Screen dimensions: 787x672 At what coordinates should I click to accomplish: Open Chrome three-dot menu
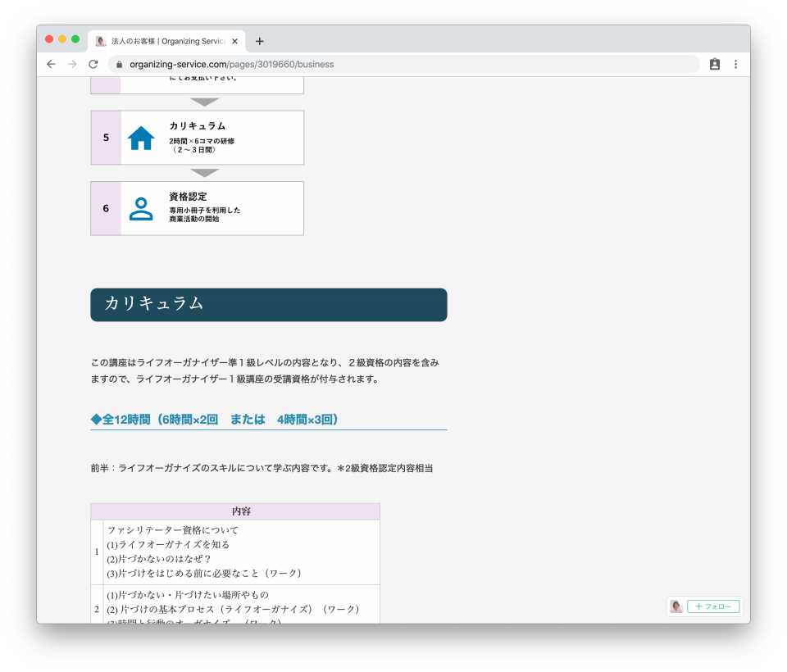[x=736, y=64]
